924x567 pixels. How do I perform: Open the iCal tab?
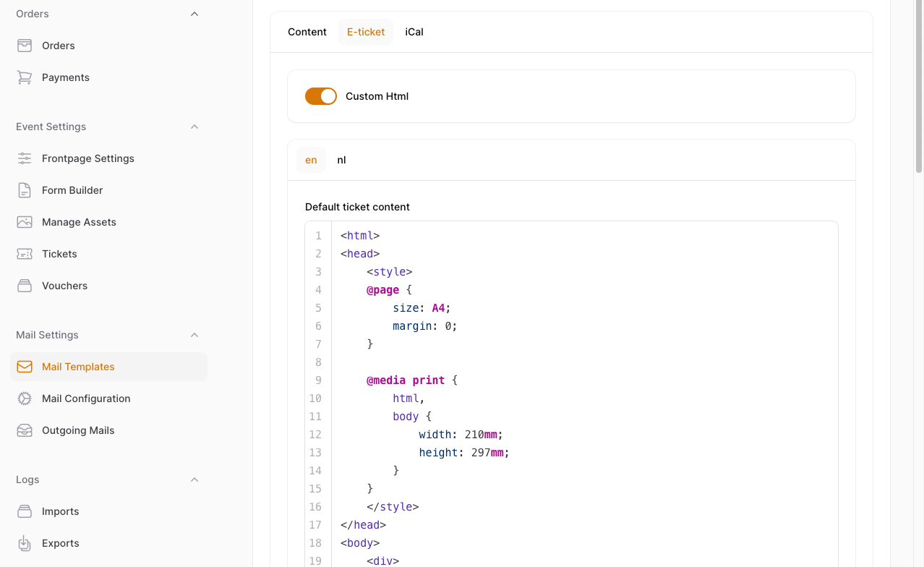414,32
